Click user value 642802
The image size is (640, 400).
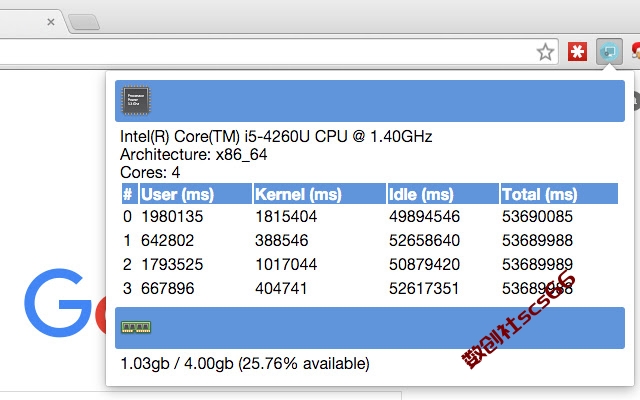[x=167, y=240]
